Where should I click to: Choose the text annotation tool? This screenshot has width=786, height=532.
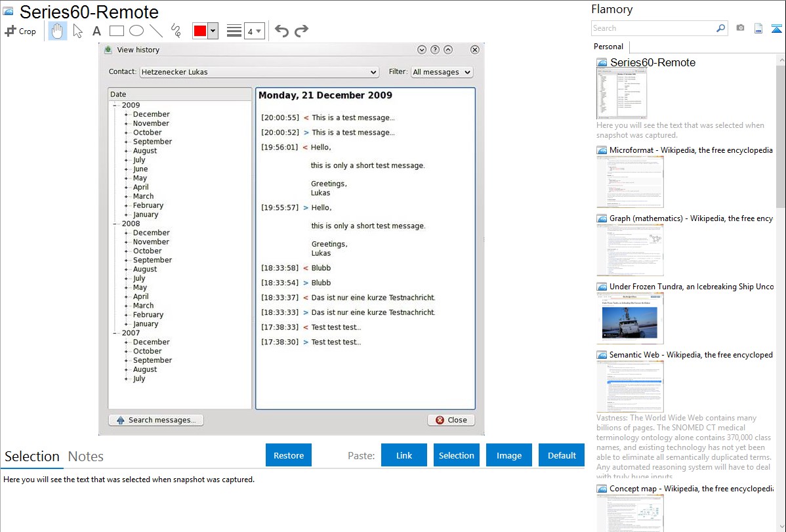click(96, 31)
